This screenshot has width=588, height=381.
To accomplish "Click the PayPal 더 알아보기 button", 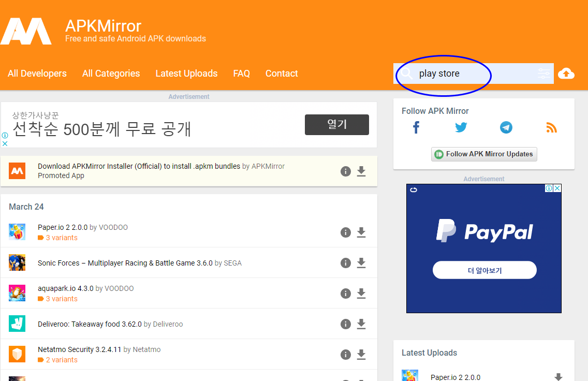I will pos(484,270).
